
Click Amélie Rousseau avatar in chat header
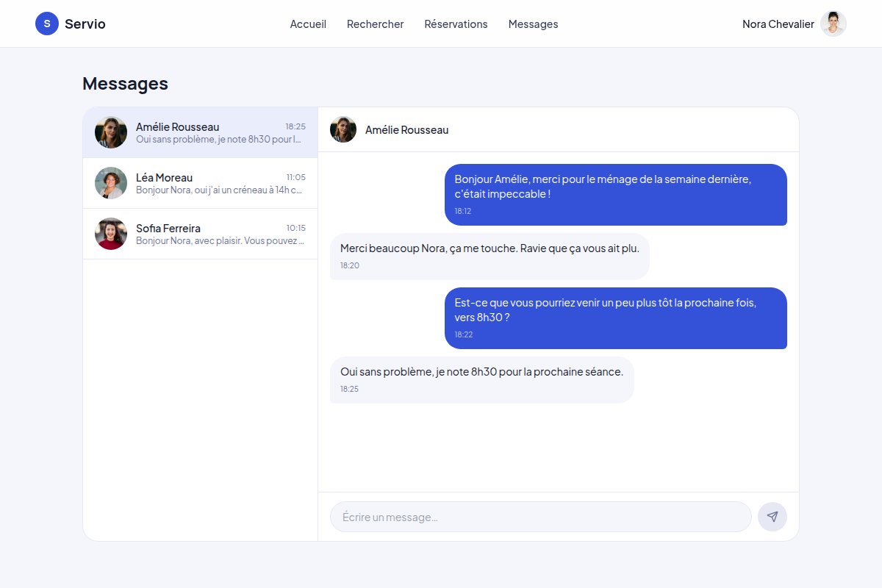pos(343,129)
